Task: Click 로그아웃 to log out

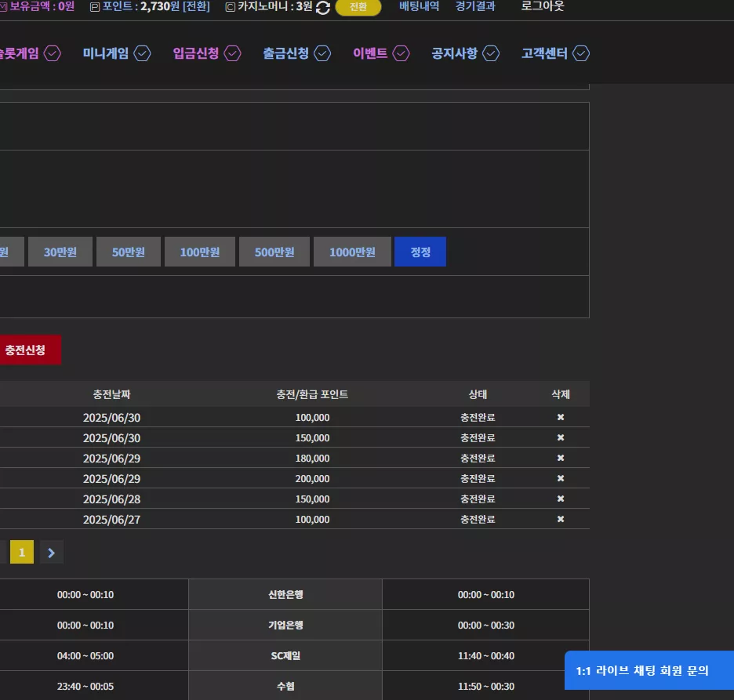Action: click(x=543, y=6)
